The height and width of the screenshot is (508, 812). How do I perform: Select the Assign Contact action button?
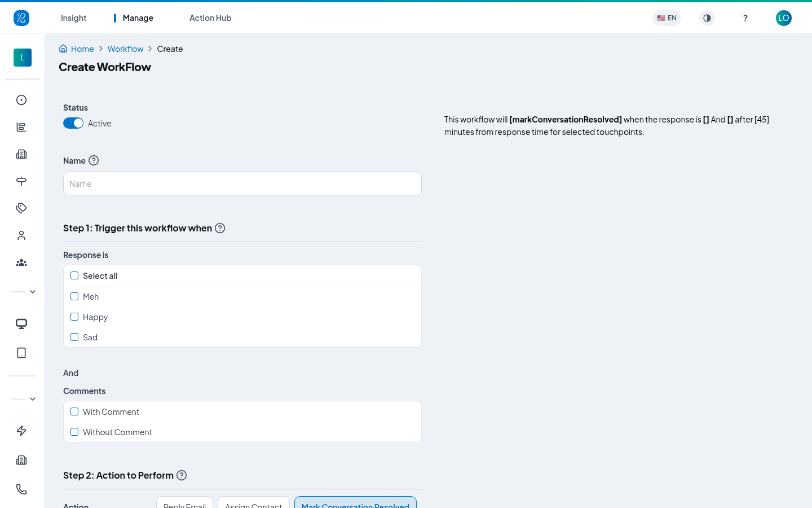pos(254,502)
